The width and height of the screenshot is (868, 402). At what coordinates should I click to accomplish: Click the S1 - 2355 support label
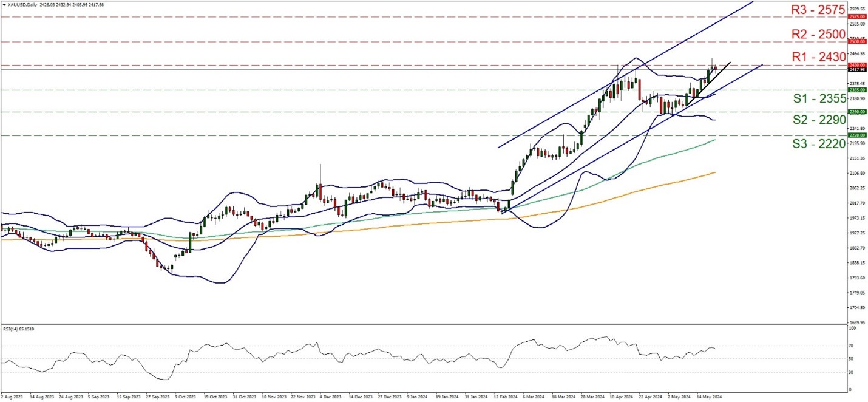(x=819, y=99)
